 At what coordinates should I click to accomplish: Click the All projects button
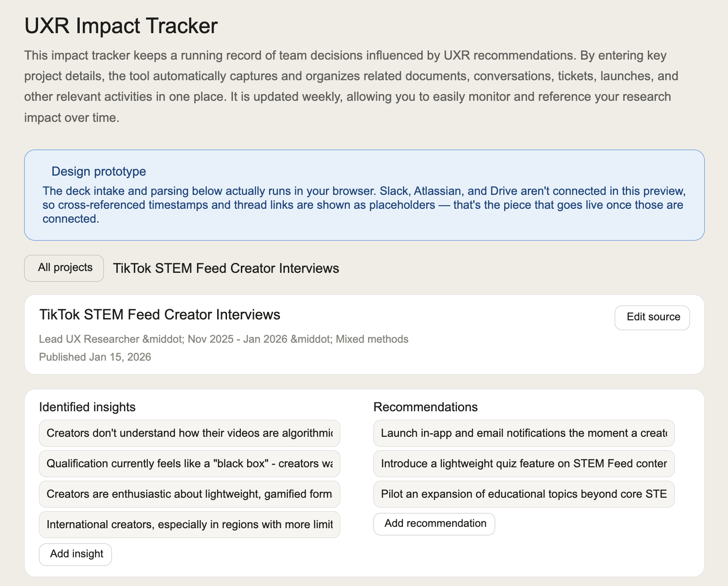[x=64, y=268]
